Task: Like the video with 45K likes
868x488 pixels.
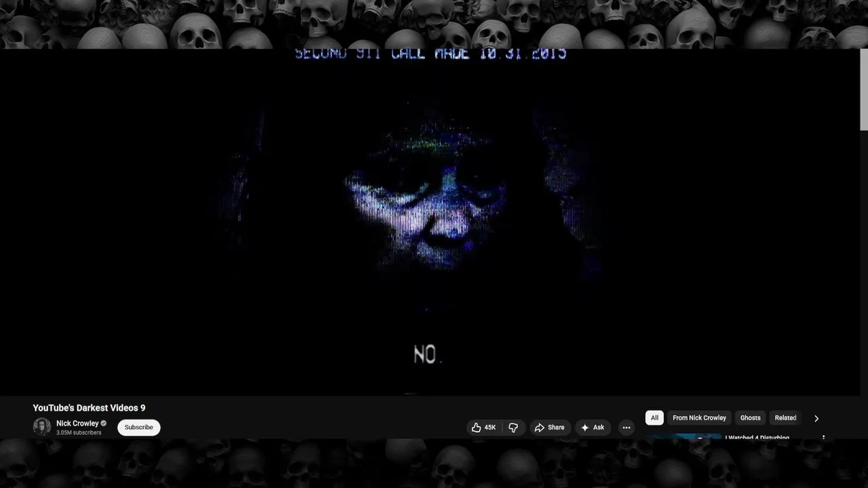Action: point(484,428)
